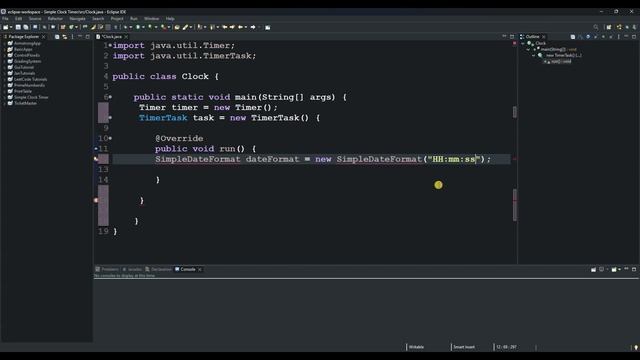
Task: Open the Run toolbar dropdown arrow
Action: [143, 27]
